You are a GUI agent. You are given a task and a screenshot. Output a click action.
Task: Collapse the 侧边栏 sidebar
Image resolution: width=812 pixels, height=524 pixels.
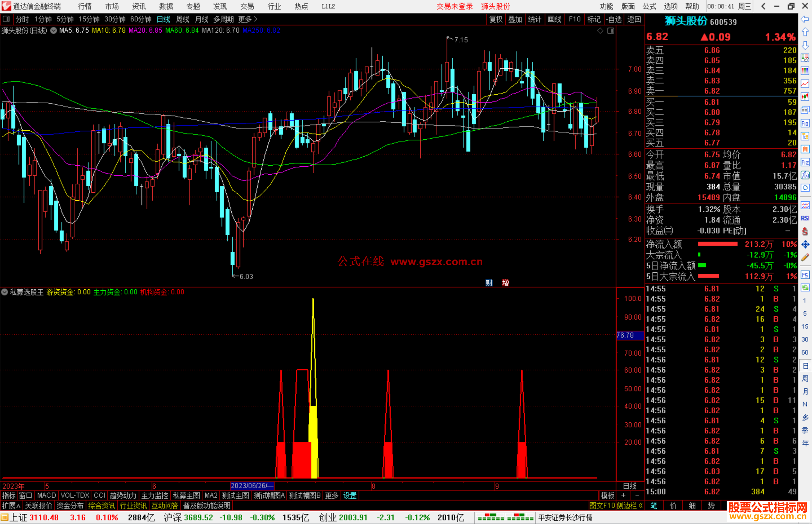(630, 506)
